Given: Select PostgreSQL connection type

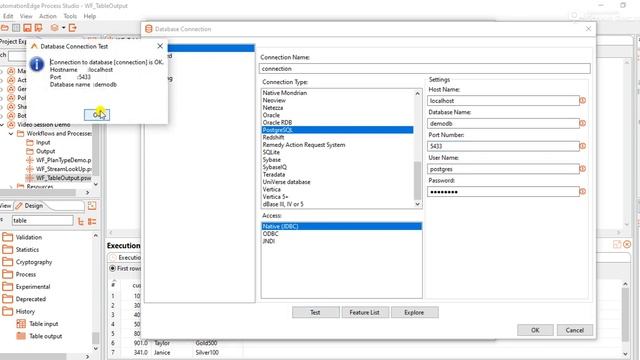Looking at the screenshot, I should pos(337,130).
